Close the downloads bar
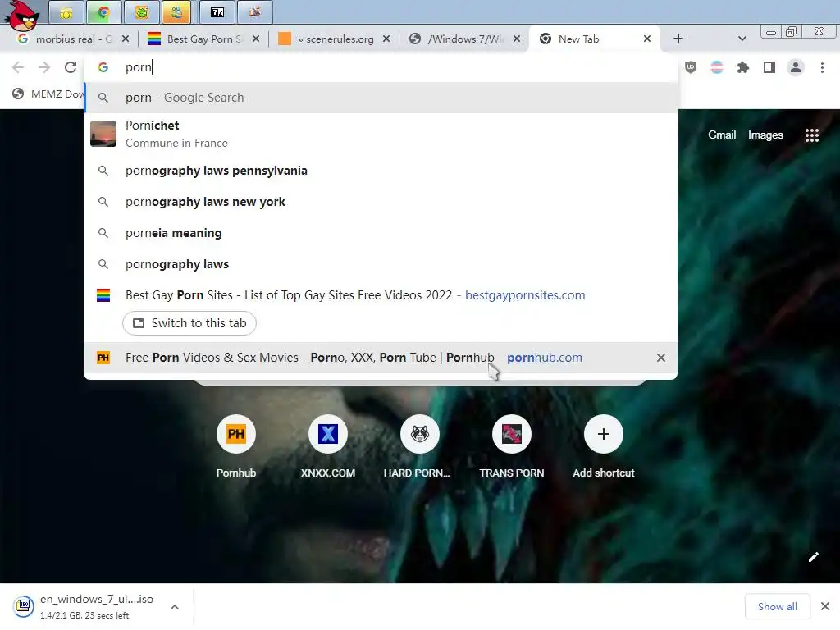 point(825,606)
